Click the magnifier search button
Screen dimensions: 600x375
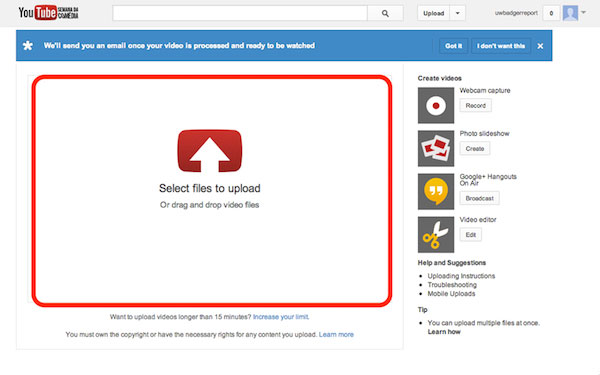385,13
